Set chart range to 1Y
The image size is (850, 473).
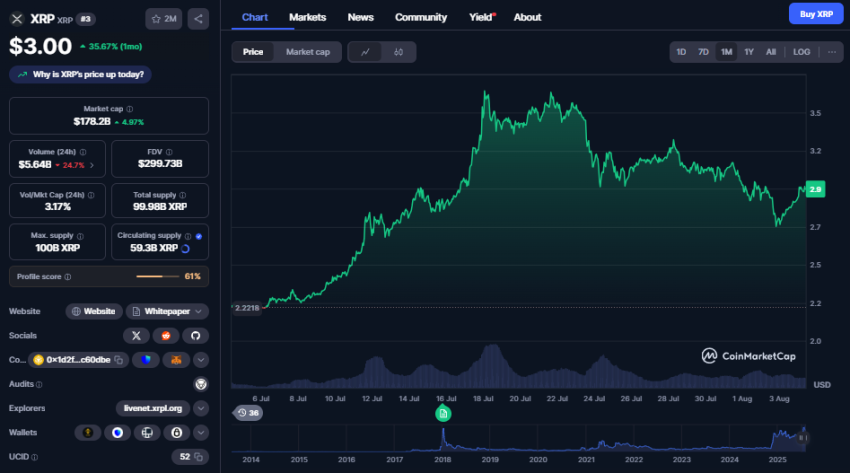pyautogui.click(x=749, y=52)
